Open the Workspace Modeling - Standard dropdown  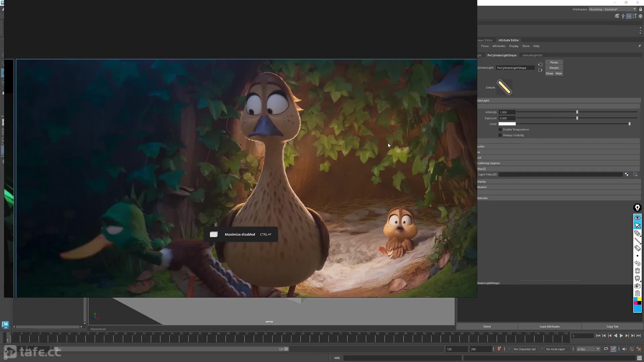(x=612, y=9)
